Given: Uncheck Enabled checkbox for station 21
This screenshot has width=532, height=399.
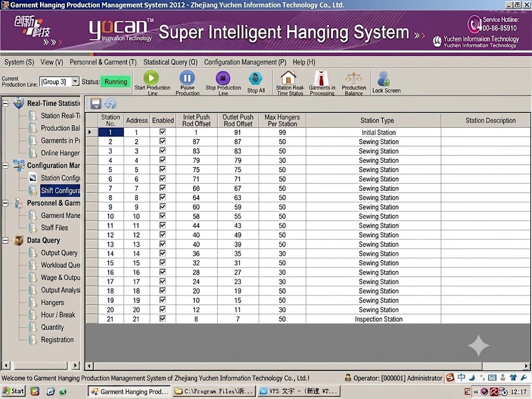Looking at the screenshot, I should [x=163, y=318].
